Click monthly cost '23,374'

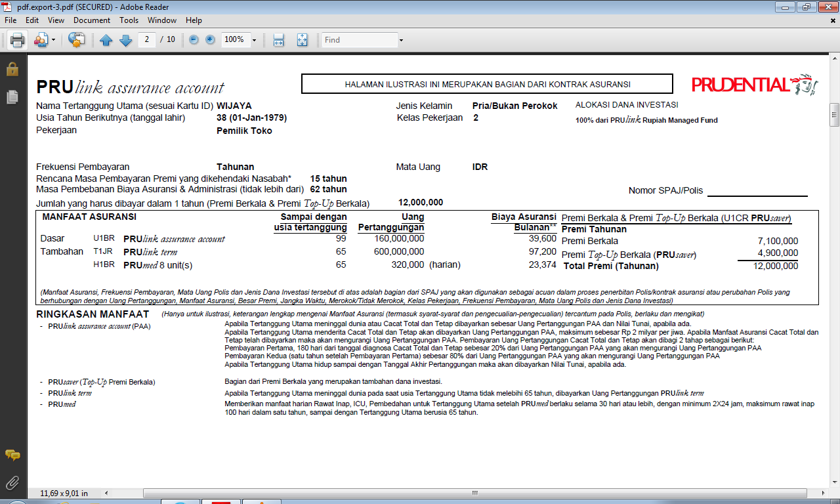[x=542, y=264]
